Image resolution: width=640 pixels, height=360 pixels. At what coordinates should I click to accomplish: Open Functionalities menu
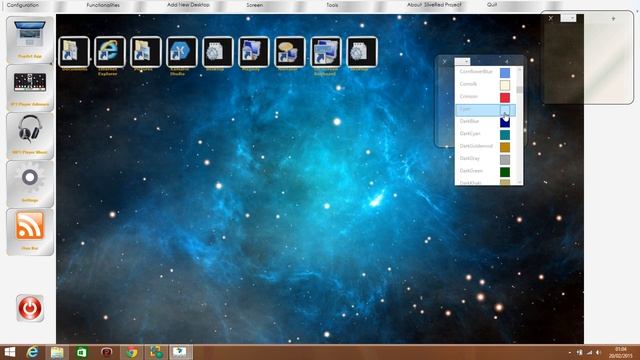103,5
